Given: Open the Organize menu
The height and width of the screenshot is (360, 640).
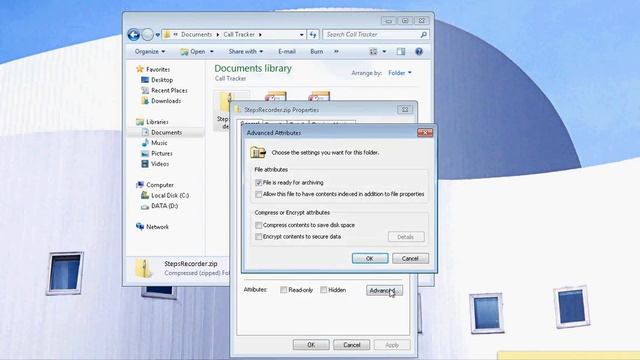Looking at the screenshot, I should point(150,51).
